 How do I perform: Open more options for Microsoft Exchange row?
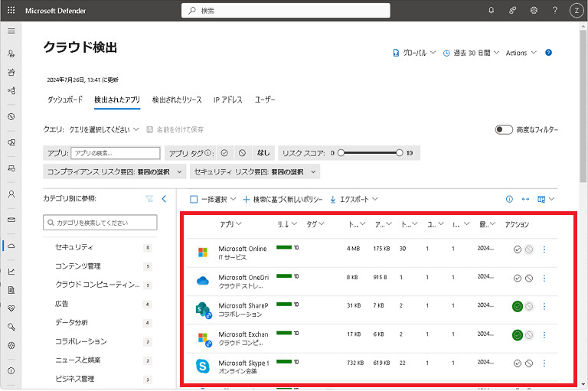pos(544,335)
